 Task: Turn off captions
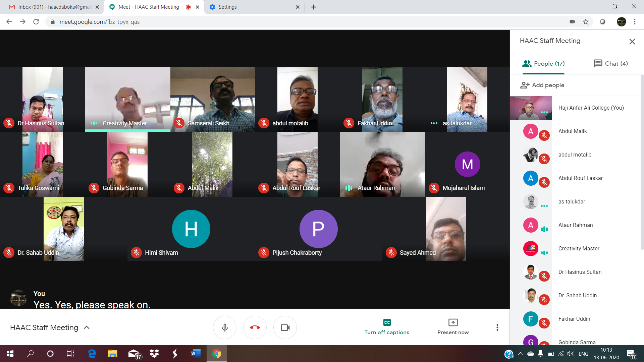click(387, 327)
